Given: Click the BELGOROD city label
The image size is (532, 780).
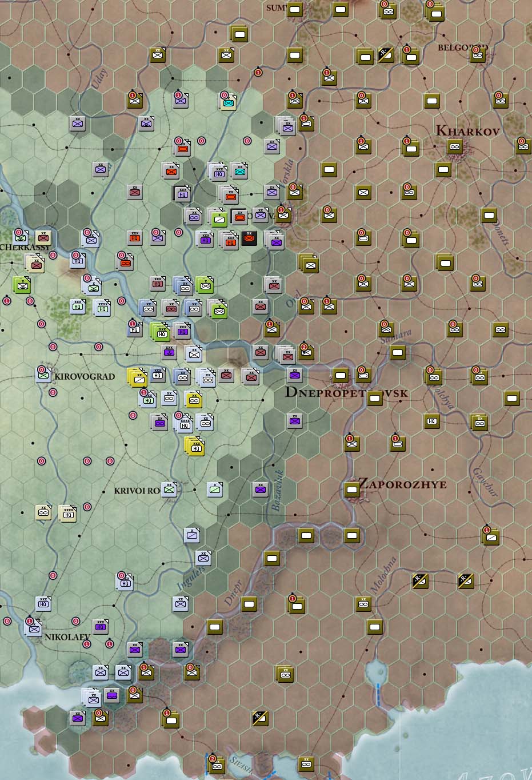Looking at the screenshot, I should [x=463, y=47].
